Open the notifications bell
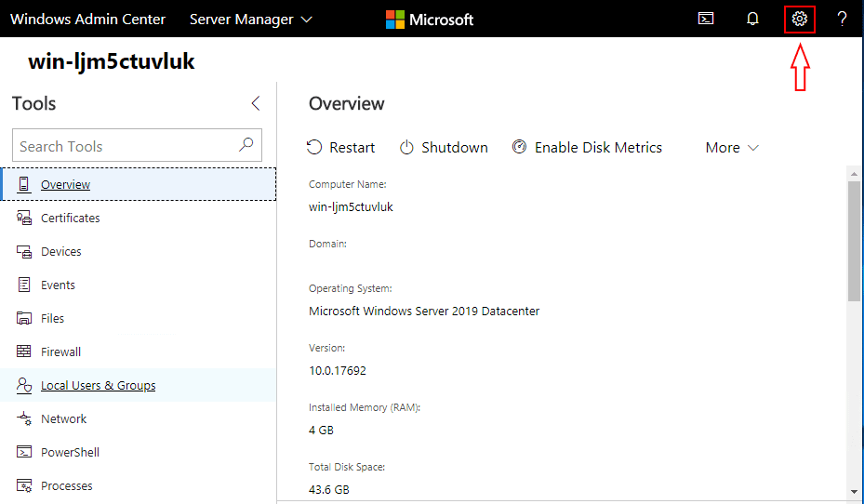This screenshot has height=504, width=864. [752, 19]
